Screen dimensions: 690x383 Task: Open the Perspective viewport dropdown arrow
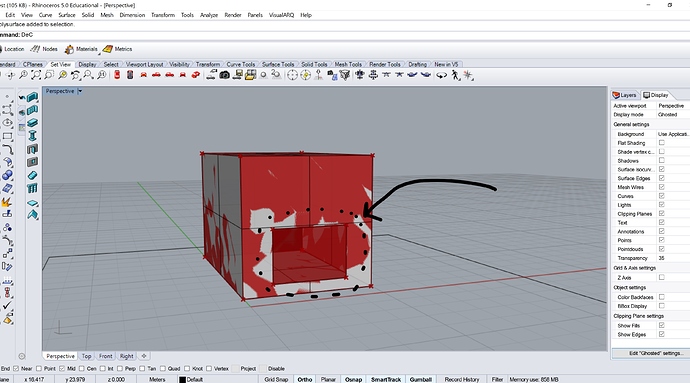point(80,91)
